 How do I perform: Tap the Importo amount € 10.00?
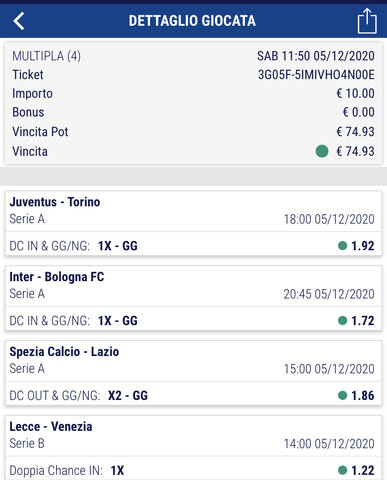point(355,93)
